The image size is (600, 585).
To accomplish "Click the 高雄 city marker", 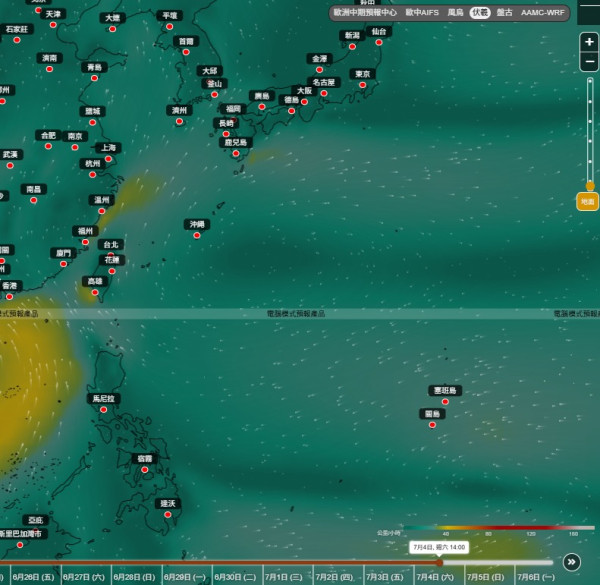I will [95, 292].
